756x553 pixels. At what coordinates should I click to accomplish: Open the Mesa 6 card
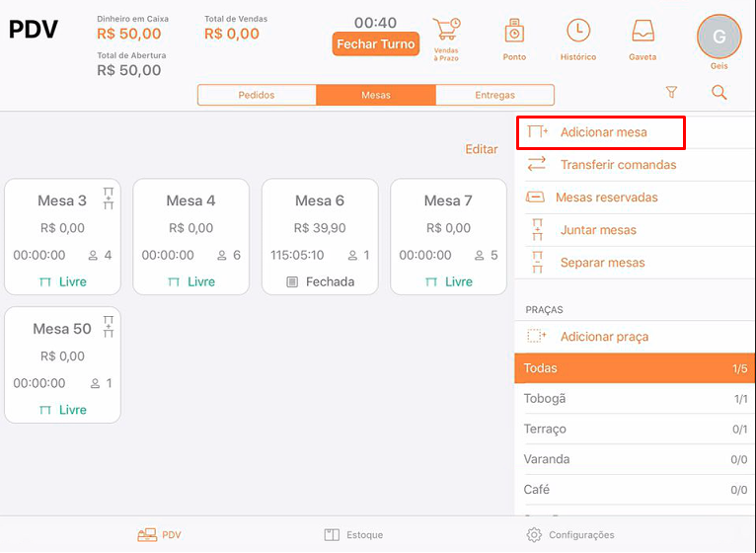(x=320, y=236)
